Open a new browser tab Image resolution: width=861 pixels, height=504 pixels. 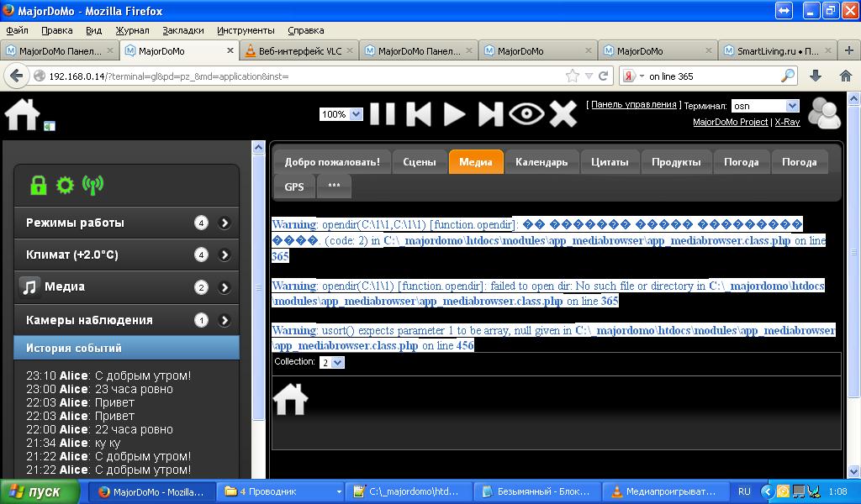(x=849, y=50)
